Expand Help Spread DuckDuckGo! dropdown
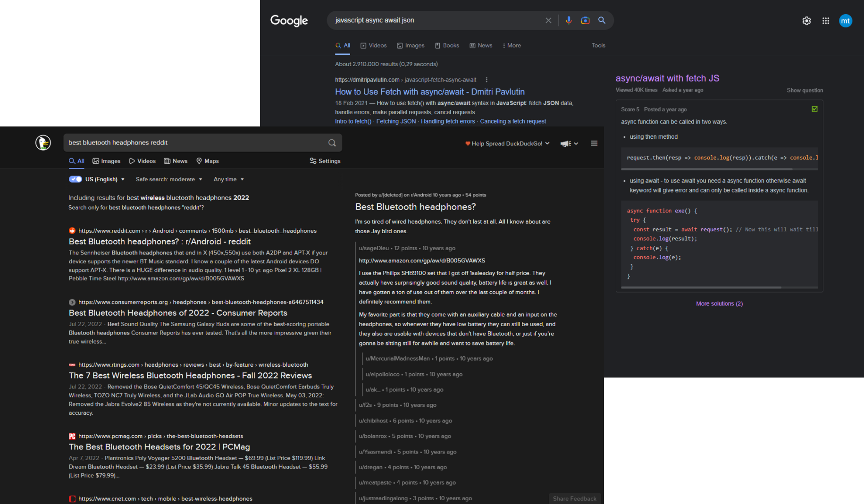The width and height of the screenshot is (864, 504). coord(507,143)
